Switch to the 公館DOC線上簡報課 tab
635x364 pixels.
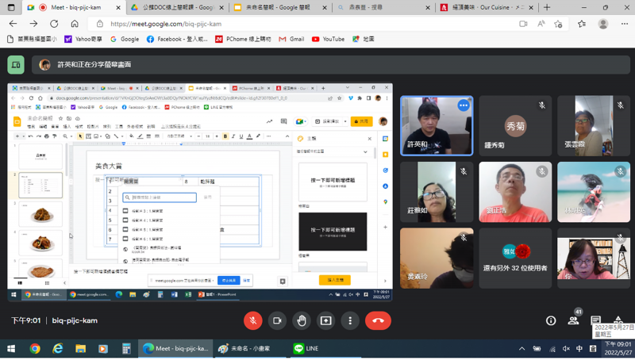(177, 7)
